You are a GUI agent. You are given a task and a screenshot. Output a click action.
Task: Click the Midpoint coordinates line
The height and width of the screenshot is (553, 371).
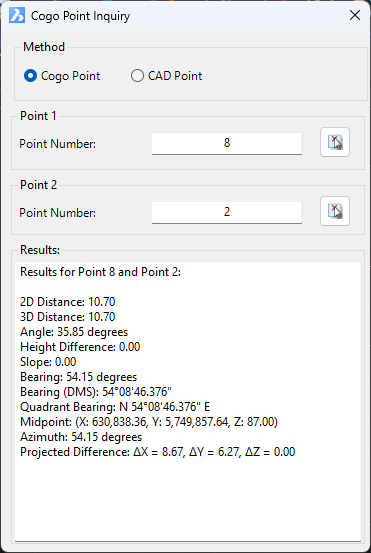[149, 422]
